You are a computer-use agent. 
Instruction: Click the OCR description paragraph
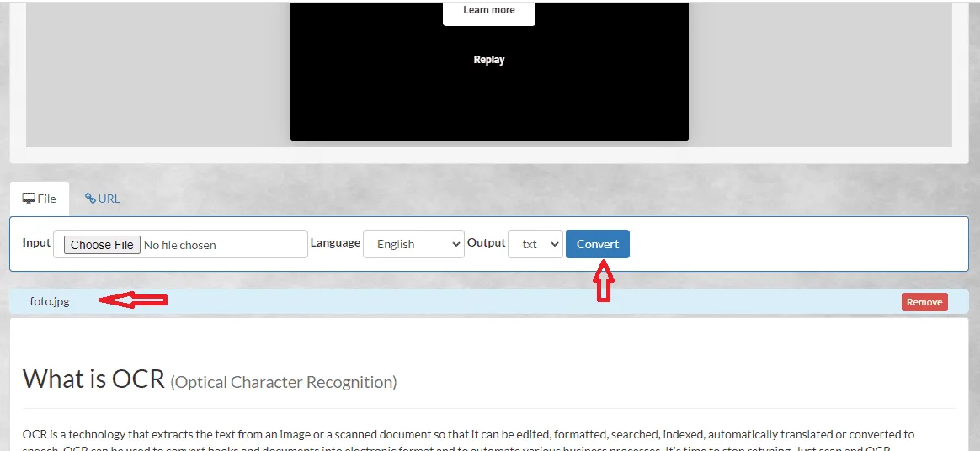tap(469, 440)
